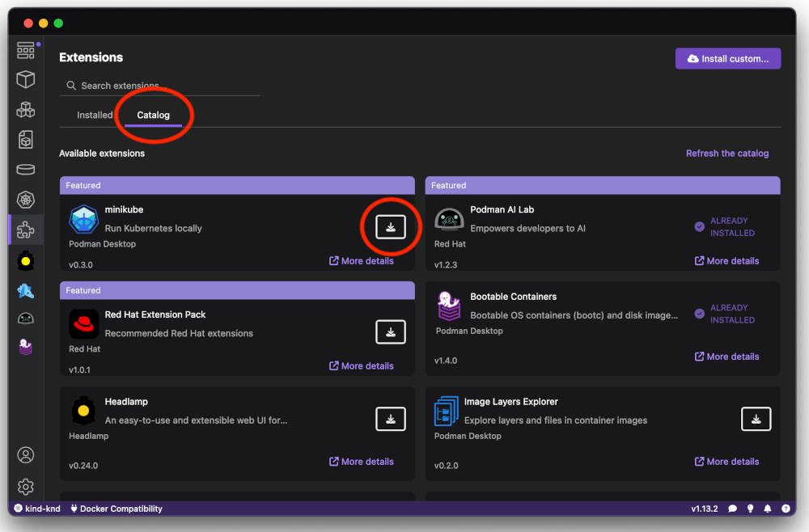Open the Accounts avatar icon
This screenshot has height=532, width=809.
26,455
